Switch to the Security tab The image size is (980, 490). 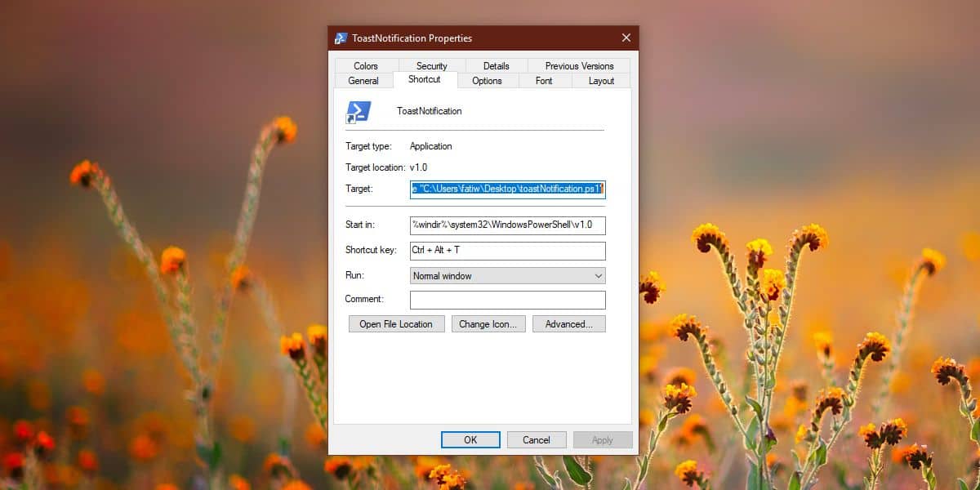point(432,66)
